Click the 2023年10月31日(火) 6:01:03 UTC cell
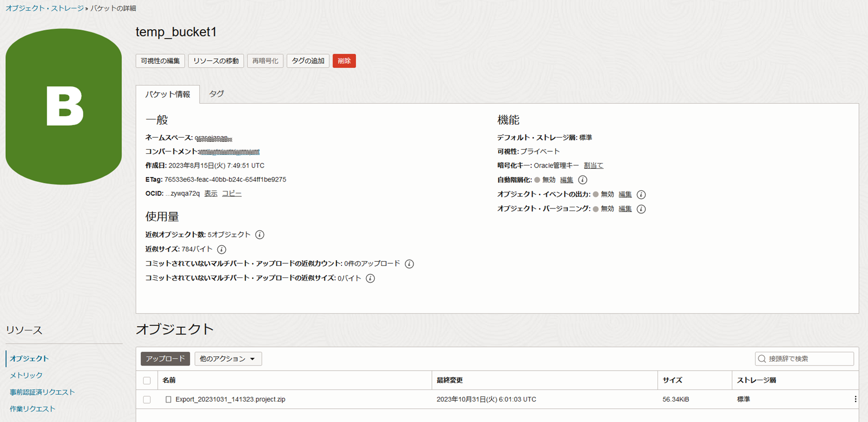868x422 pixels. point(486,399)
